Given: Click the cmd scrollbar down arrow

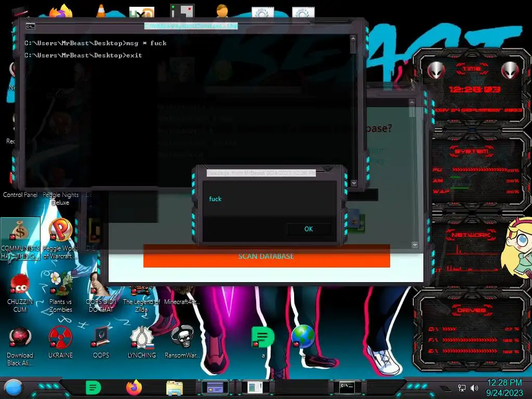Looking at the screenshot, I should point(353,183).
